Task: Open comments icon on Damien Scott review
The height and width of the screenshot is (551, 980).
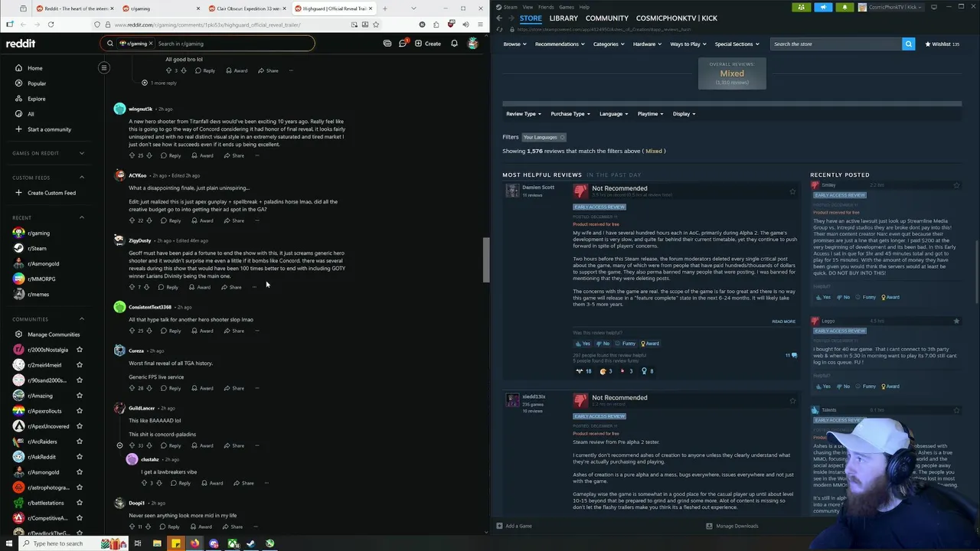Action: click(x=792, y=355)
